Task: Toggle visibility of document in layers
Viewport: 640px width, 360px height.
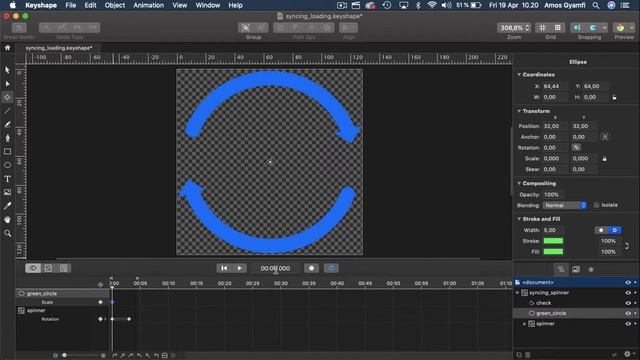Action: (628, 282)
